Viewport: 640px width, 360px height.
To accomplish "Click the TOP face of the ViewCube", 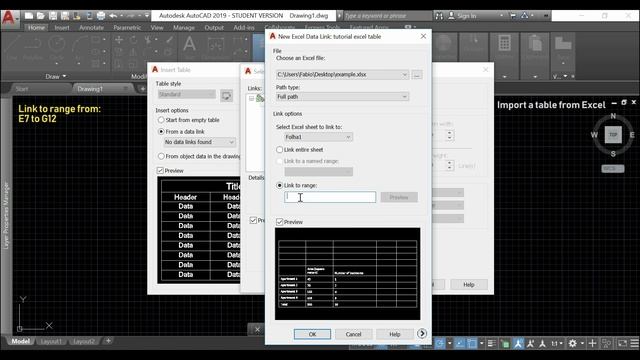I will click(613, 135).
